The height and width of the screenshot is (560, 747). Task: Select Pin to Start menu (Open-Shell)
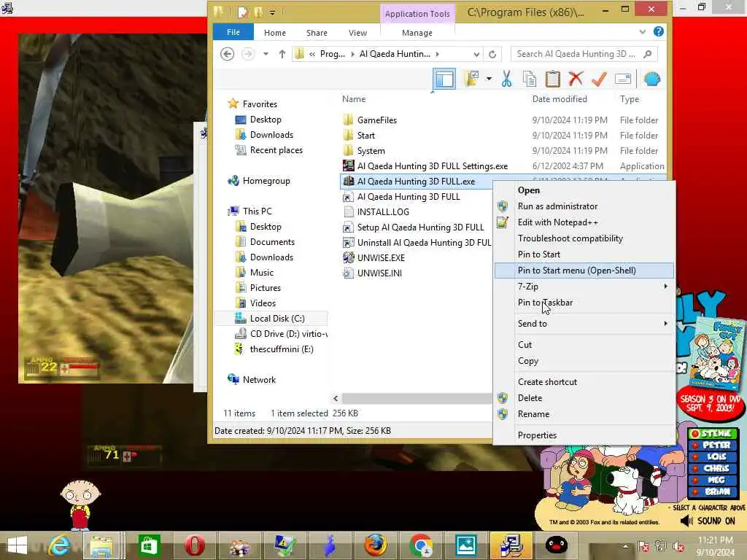tap(584, 271)
